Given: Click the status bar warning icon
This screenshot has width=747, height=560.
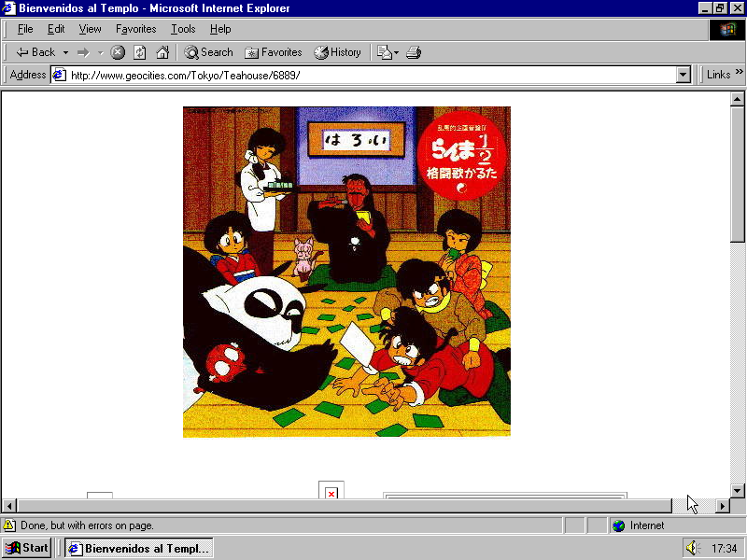Looking at the screenshot, I should (9, 525).
